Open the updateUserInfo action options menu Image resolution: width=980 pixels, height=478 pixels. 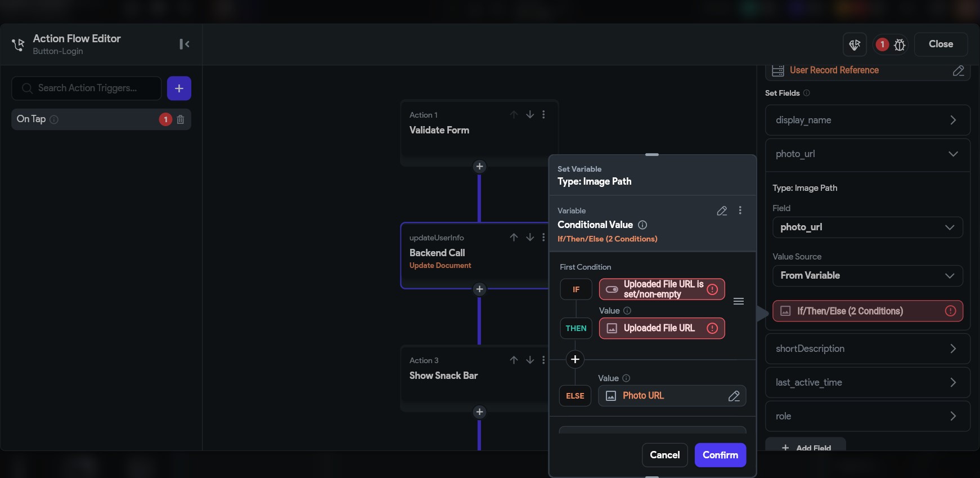pos(543,238)
